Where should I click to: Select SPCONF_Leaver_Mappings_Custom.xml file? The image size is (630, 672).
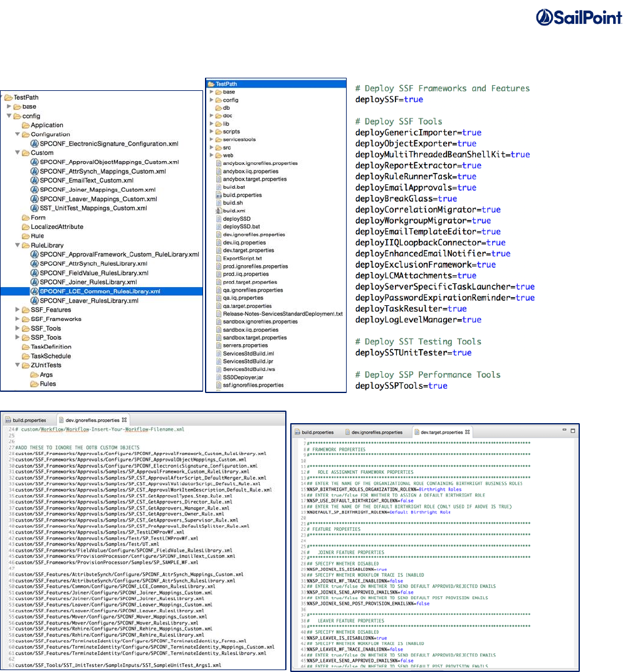pyautogui.click(x=98, y=199)
